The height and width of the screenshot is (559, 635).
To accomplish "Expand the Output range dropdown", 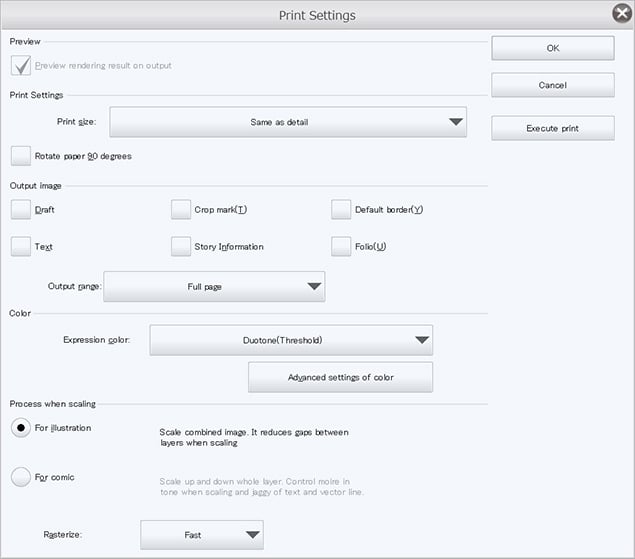I will click(x=214, y=287).
